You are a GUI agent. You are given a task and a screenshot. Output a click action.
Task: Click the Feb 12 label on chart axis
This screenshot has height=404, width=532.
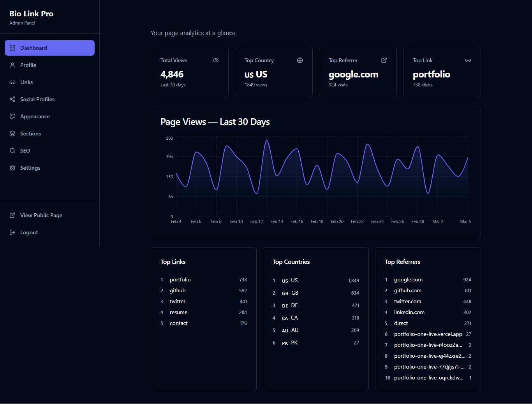pyautogui.click(x=257, y=221)
